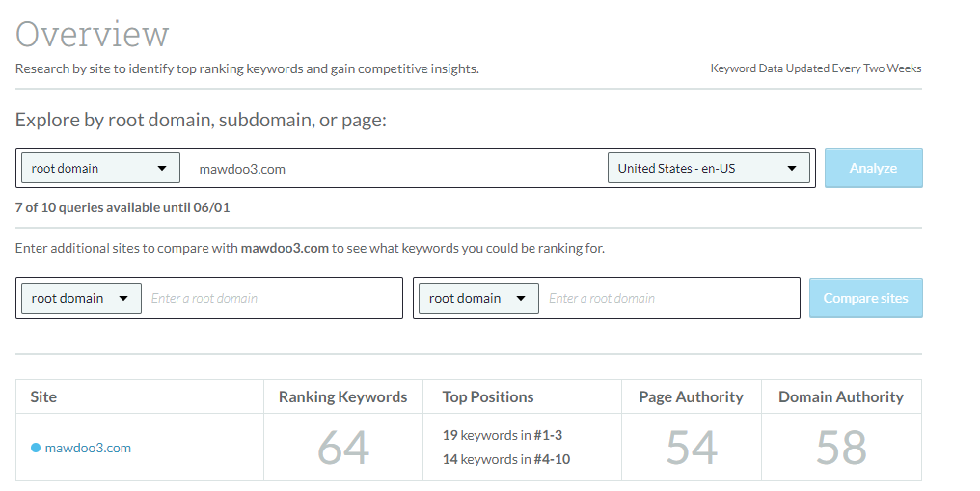The image size is (980, 491).
Task: Open the second compare root domain dropdown
Action: click(x=478, y=298)
